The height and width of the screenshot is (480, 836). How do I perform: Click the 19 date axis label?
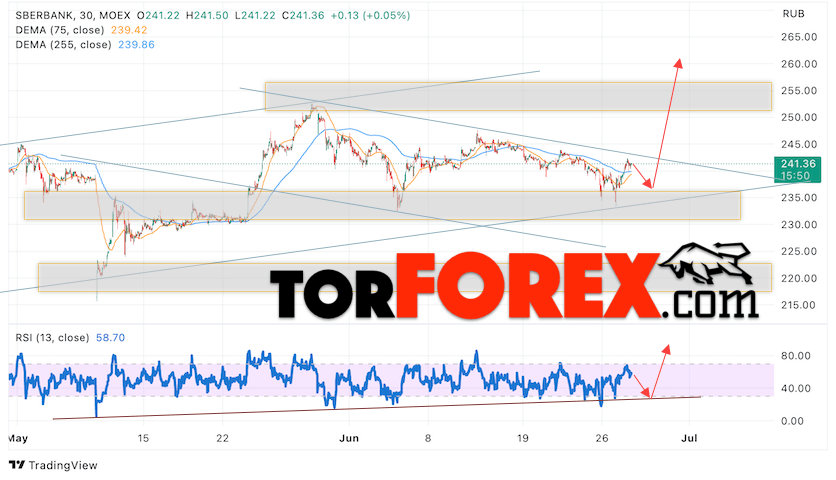tap(522, 438)
